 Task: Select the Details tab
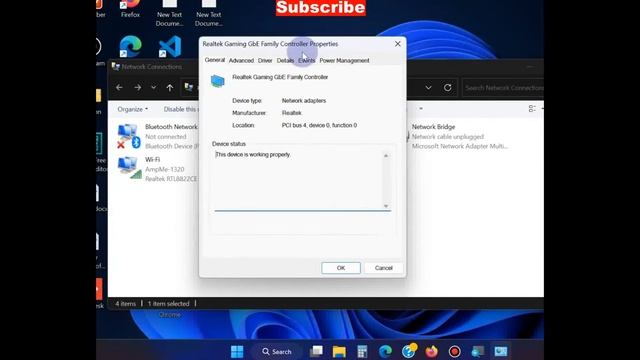click(285, 60)
